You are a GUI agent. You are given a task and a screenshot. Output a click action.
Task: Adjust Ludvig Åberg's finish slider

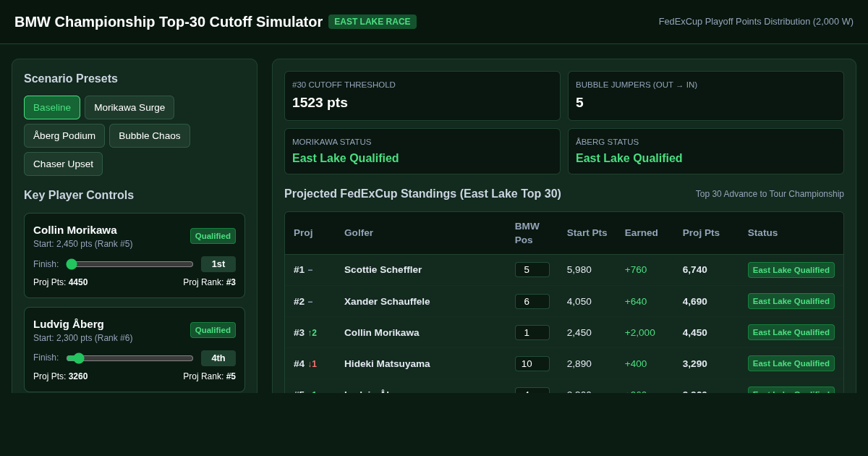pos(130,358)
